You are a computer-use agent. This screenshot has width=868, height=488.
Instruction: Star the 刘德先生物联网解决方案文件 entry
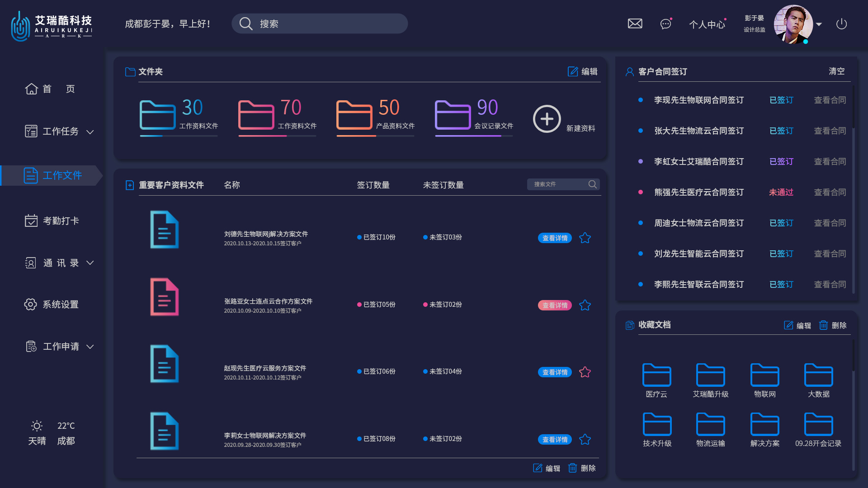click(585, 237)
